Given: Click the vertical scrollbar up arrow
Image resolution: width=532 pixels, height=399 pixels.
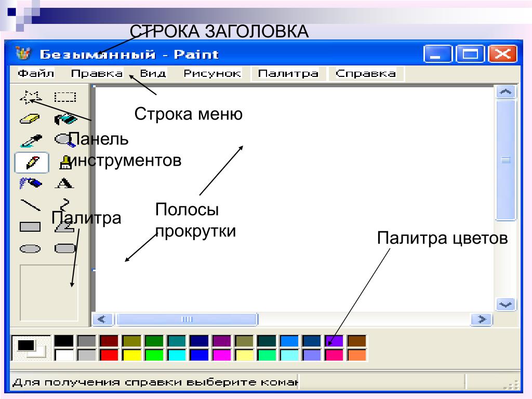Looking at the screenshot, I should point(506,91).
